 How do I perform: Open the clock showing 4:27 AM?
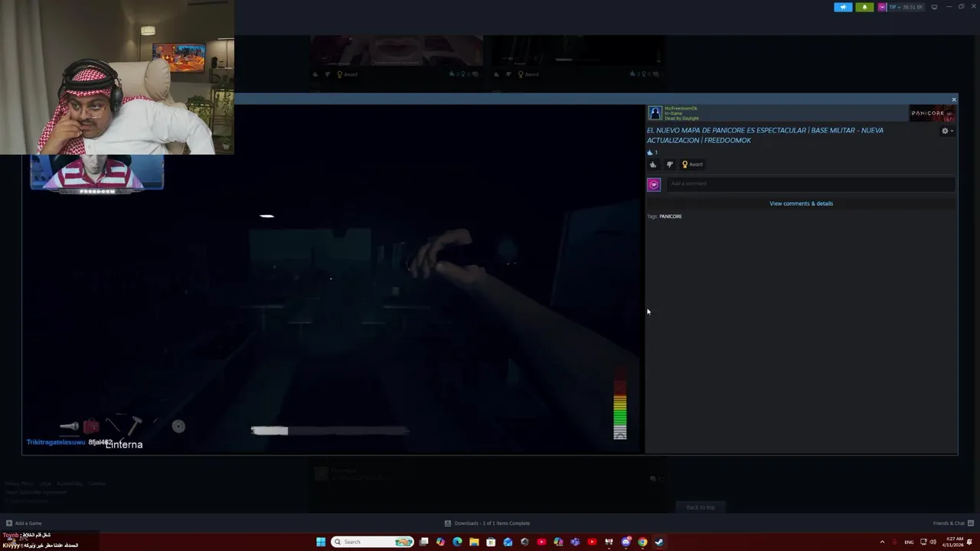click(952, 542)
